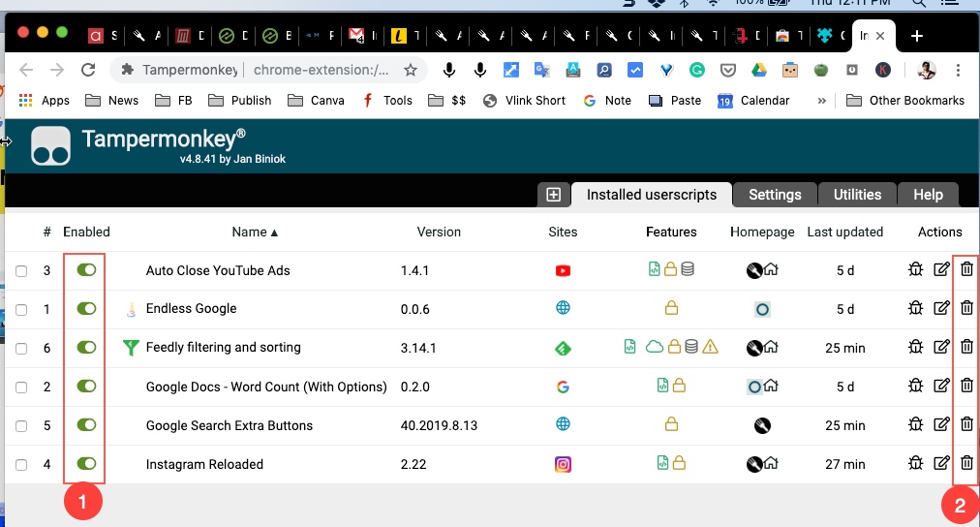Open the Google Search Extra Buttons script name
Viewport: 980px width, 527px height.
[230, 425]
